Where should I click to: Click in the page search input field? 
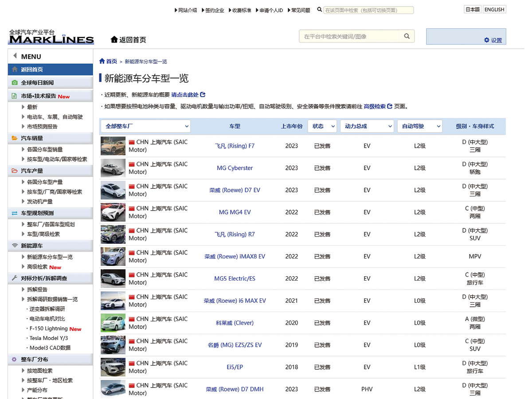point(368,10)
